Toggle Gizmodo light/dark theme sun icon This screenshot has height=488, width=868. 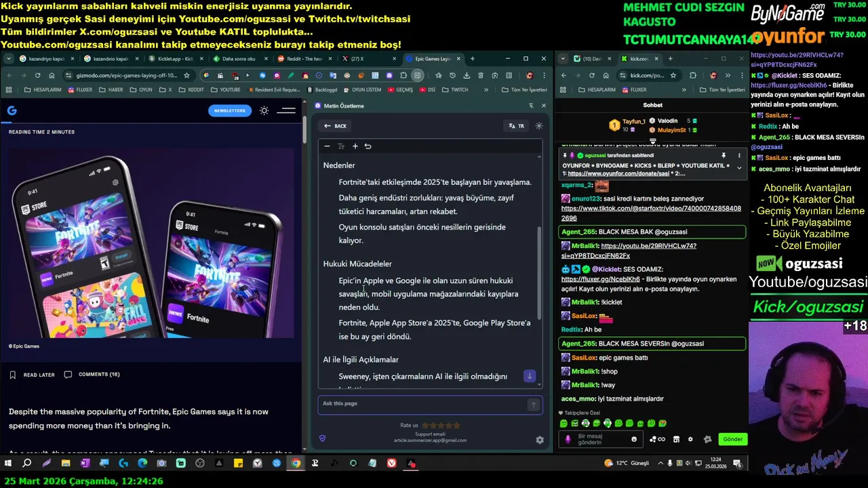(264, 110)
